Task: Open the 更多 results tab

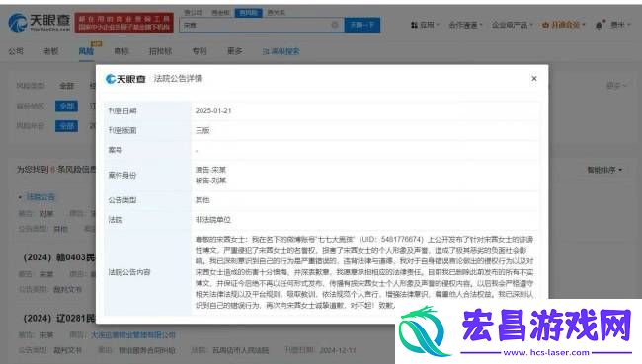Action: [235, 51]
